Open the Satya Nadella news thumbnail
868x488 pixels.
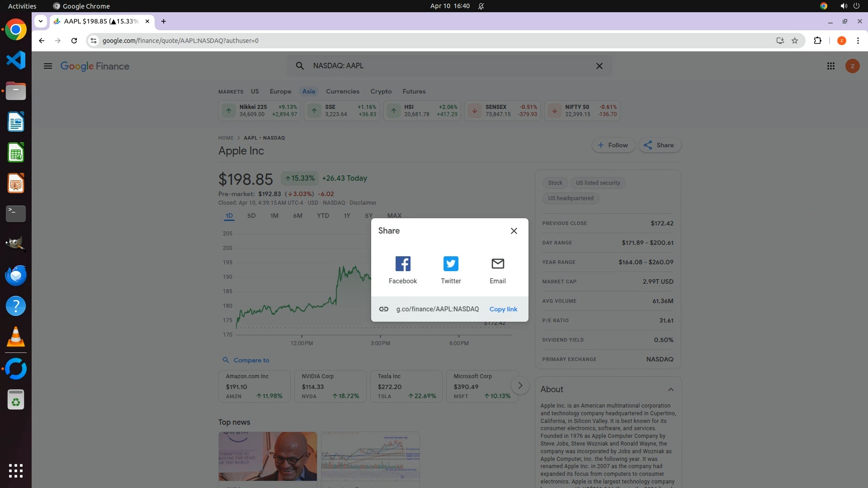point(268,456)
